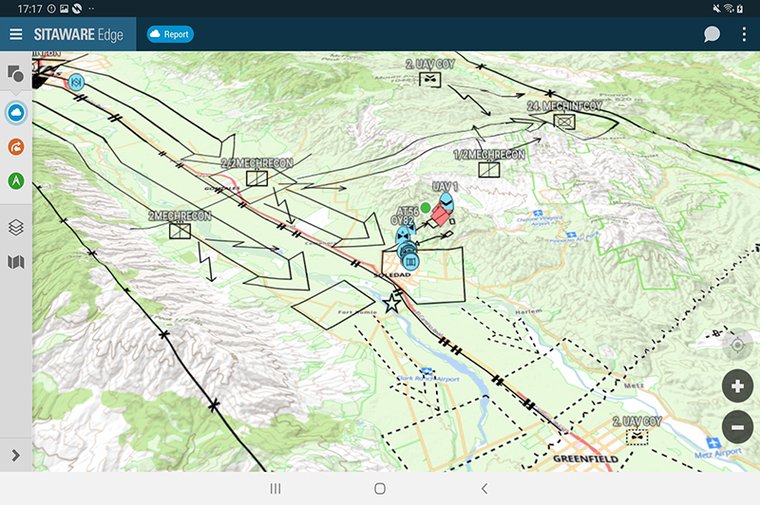760x505 pixels.
Task: Select the 2MECHRECON unit symbol
Action: click(x=180, y=231)
